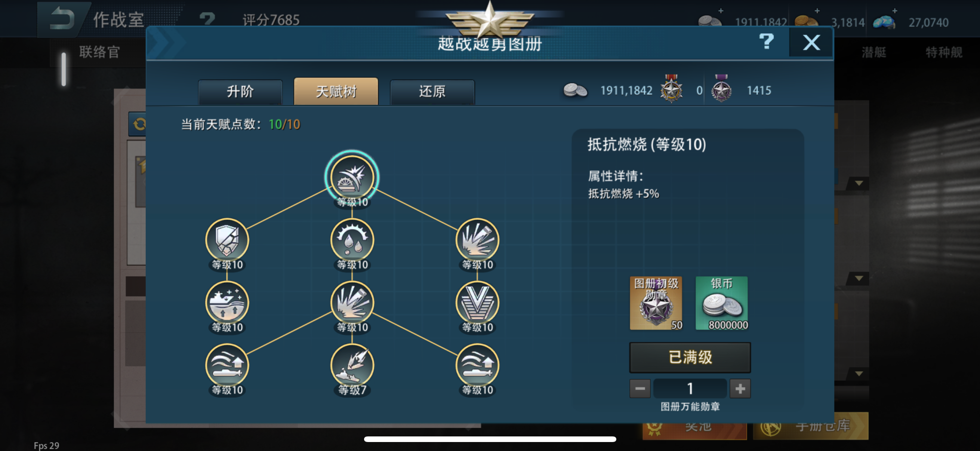
Task: Increase medal count with the plus button
Action: (740, 389)
